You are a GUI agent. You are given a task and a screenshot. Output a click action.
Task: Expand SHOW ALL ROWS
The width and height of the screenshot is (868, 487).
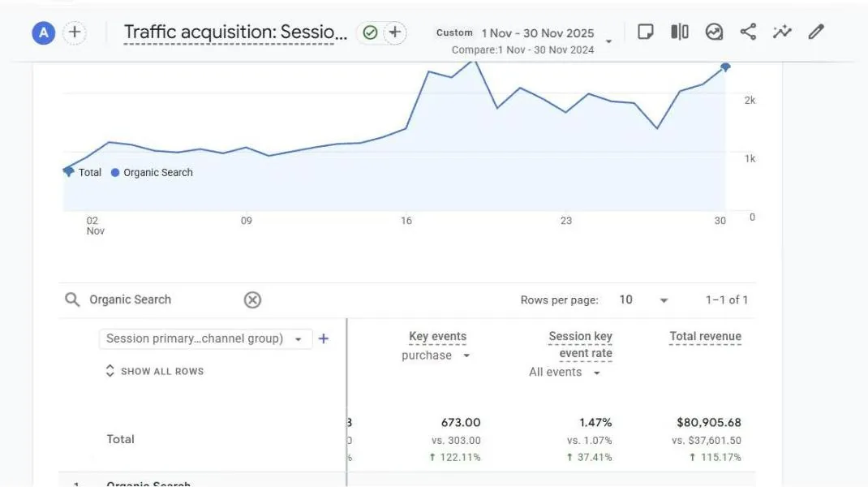tap(154, 371)
